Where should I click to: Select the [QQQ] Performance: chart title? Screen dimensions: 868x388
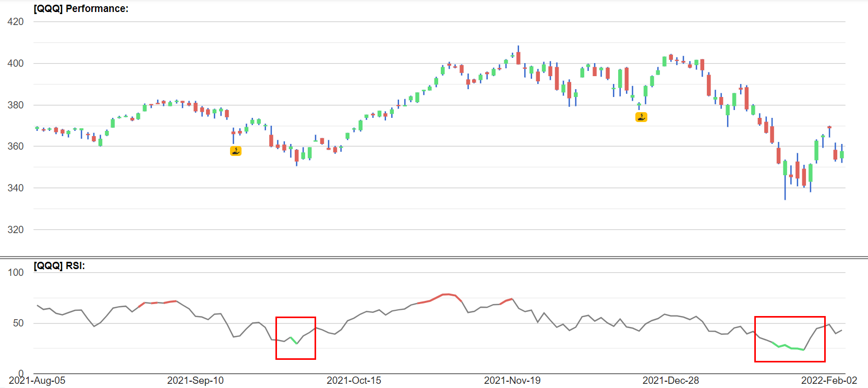point(81,9)
